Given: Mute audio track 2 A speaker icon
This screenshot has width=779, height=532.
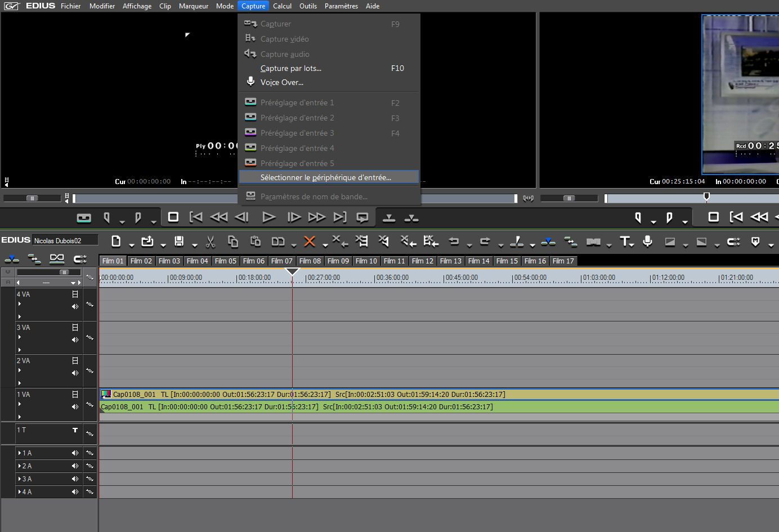Looking at the screenshot, I should coord(75,466).
